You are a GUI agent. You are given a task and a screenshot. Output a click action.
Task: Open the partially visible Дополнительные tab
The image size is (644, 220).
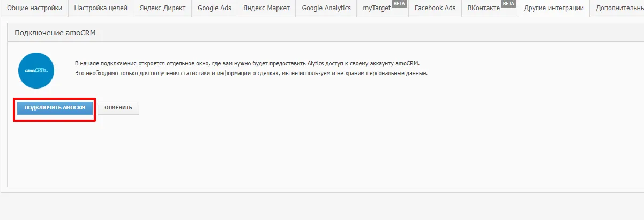click(x=617, y=9)
